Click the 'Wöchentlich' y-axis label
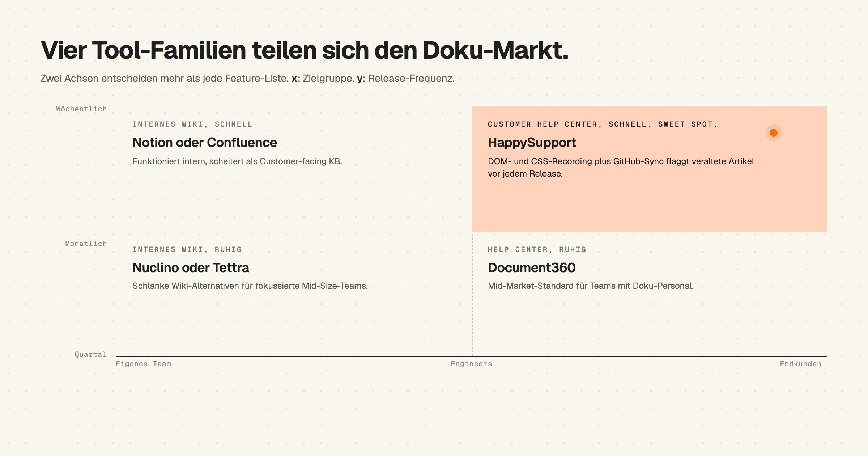Screen dimensions: 868x456 81,109
